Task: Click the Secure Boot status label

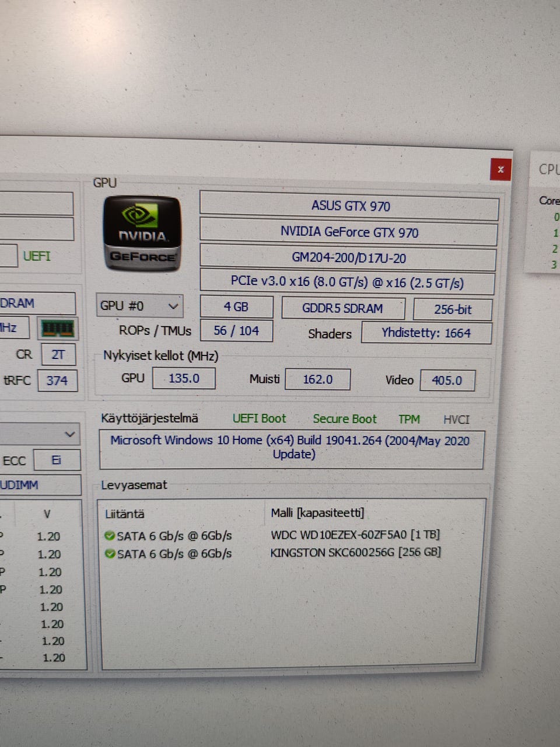Action: click(x=345, y=419)
